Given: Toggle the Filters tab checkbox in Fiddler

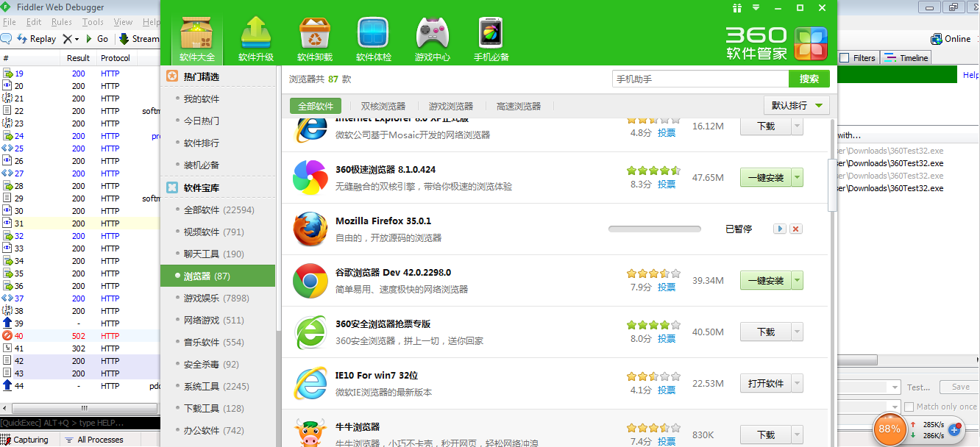Looking at the screenshot, I should click(x=845, y=58).
